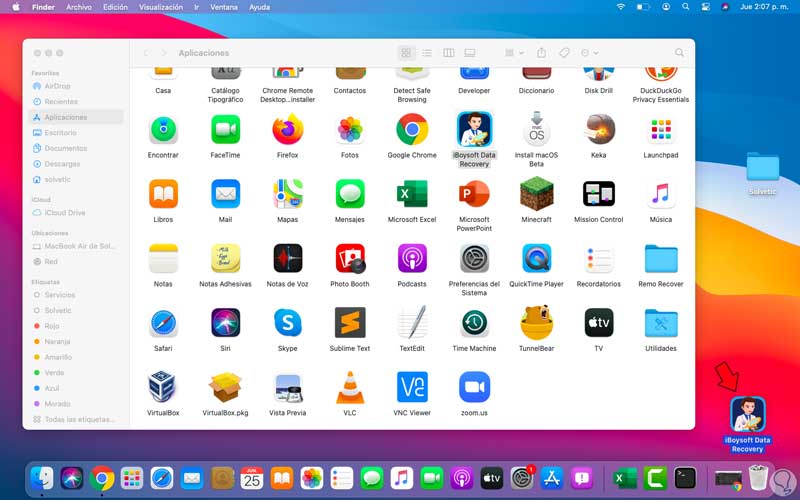Image resolution: width=800 pixels, height=500 pixels.
Task: Select the Microsoft PowerPoint app
Action: click(x=474, y=194)
